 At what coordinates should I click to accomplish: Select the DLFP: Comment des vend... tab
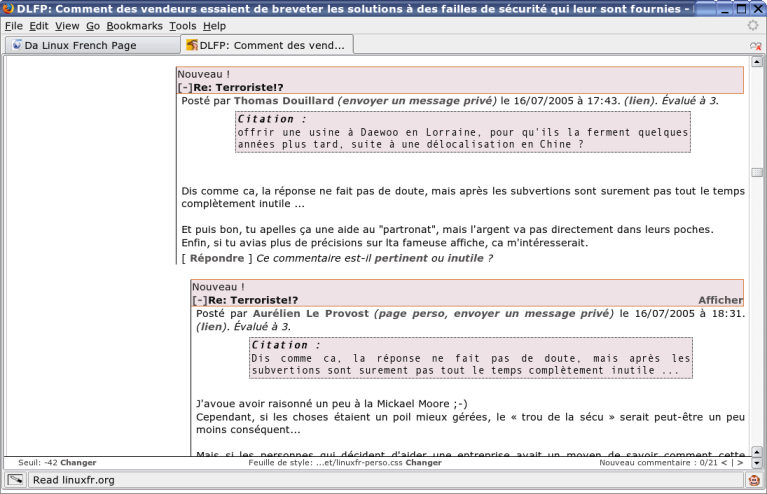[267, 45]
